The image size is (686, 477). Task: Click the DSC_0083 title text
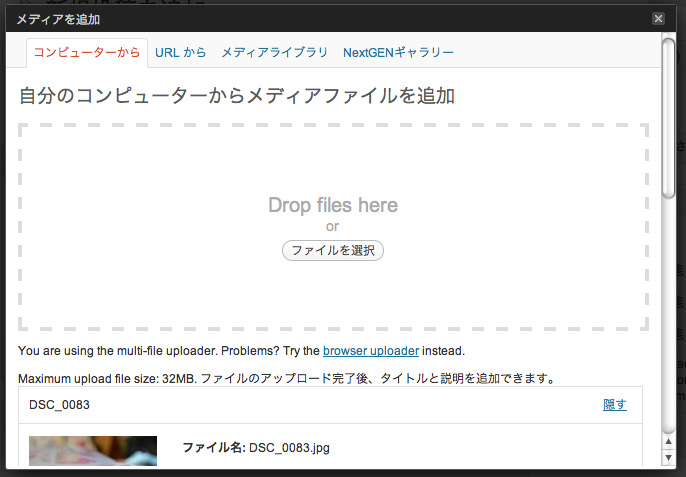(x=59, y=405)
